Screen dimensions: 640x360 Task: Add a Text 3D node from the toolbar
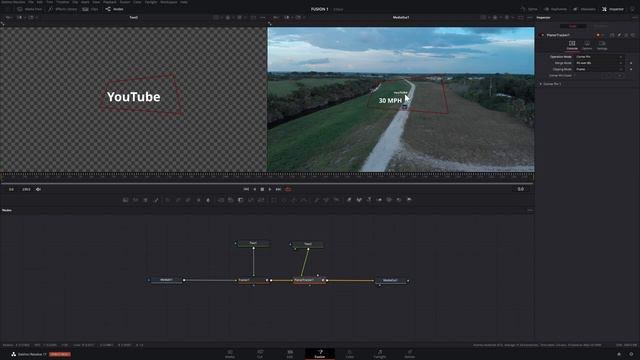click(x=369, y=200)
